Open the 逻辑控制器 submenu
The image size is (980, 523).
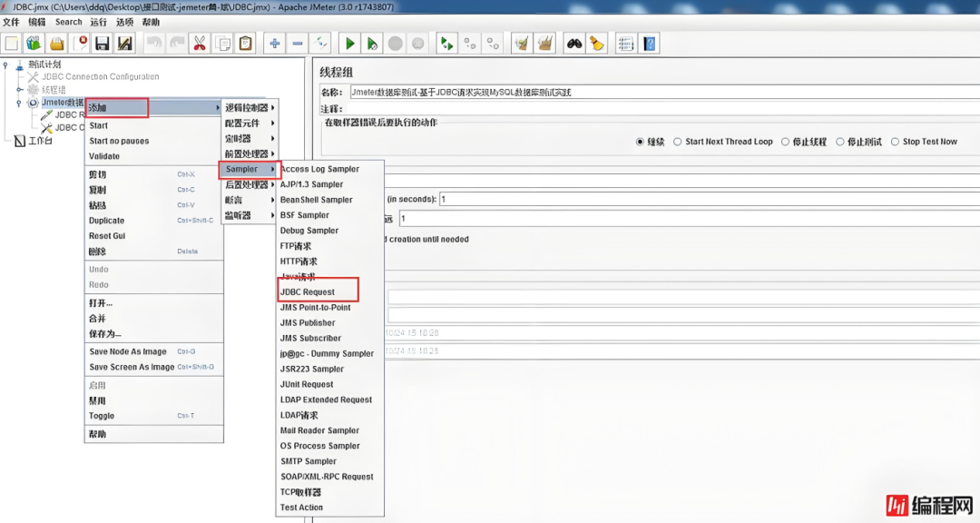(x=250, y=108)
